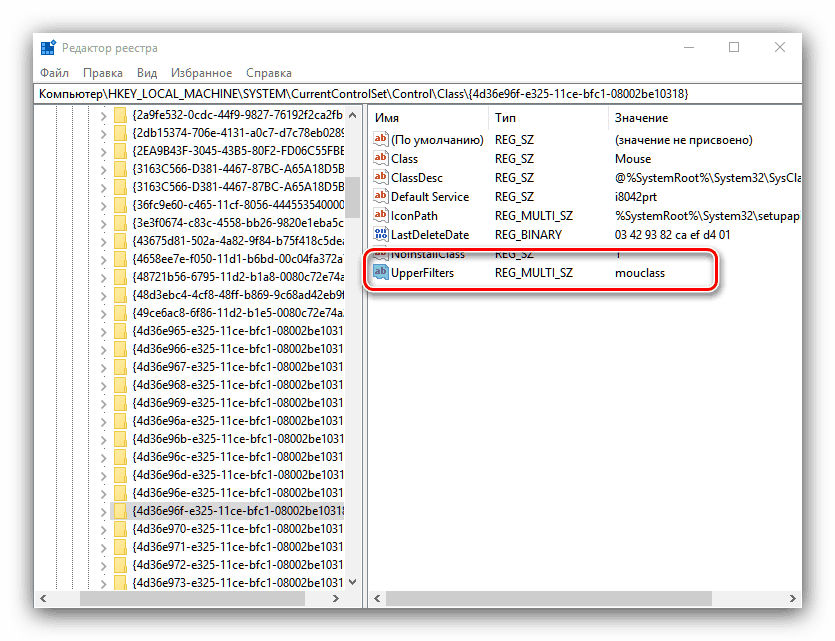Click the horizontal scrollbar thumb under the key tree

point(192,599)
